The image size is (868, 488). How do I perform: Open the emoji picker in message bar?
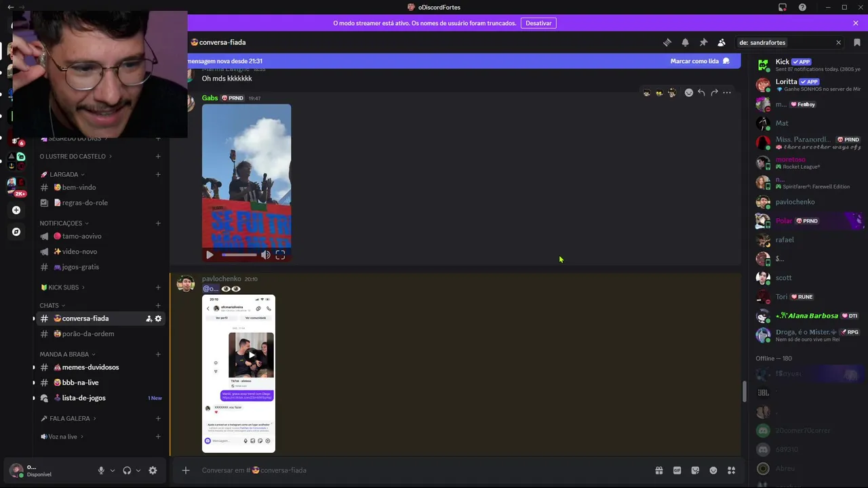[713, 470]
